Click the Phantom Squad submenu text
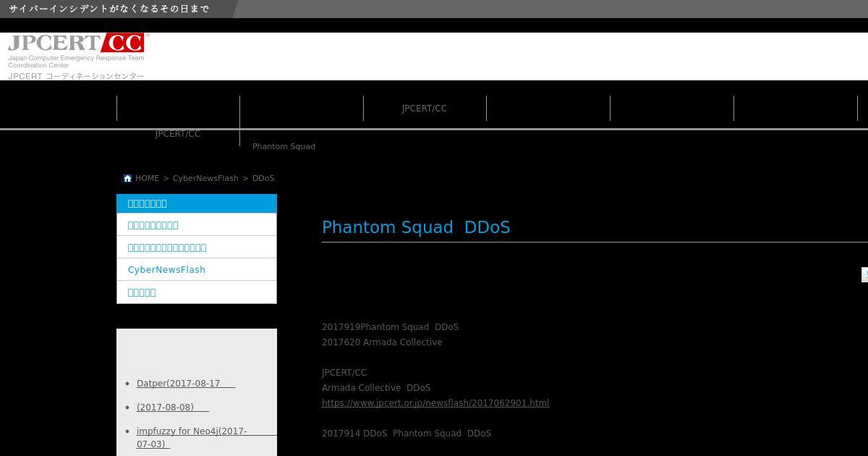Image resolution: width=868 pixels, height=456 pixels. coord(284,146)
